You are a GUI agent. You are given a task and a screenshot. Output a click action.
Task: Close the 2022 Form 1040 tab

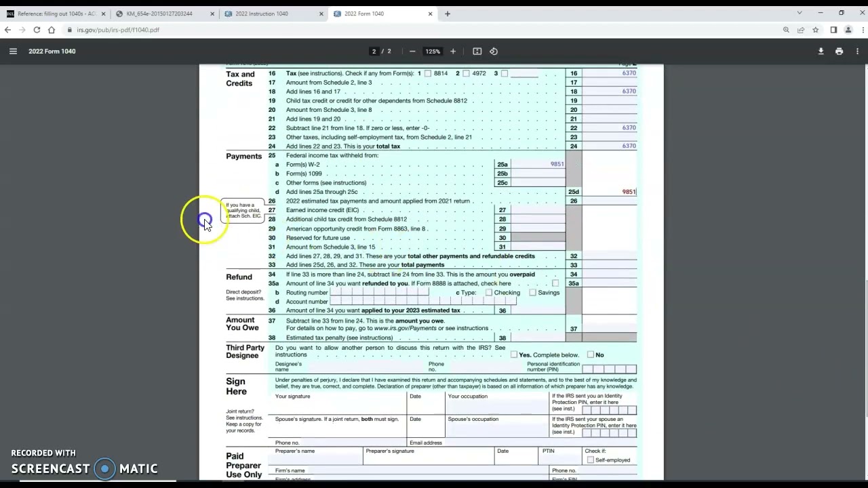[x=430, y=14]
